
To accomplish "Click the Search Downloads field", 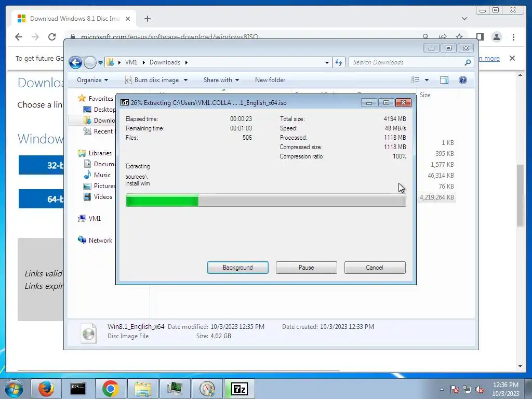I will pyautogui.click(x=407, y=62).
